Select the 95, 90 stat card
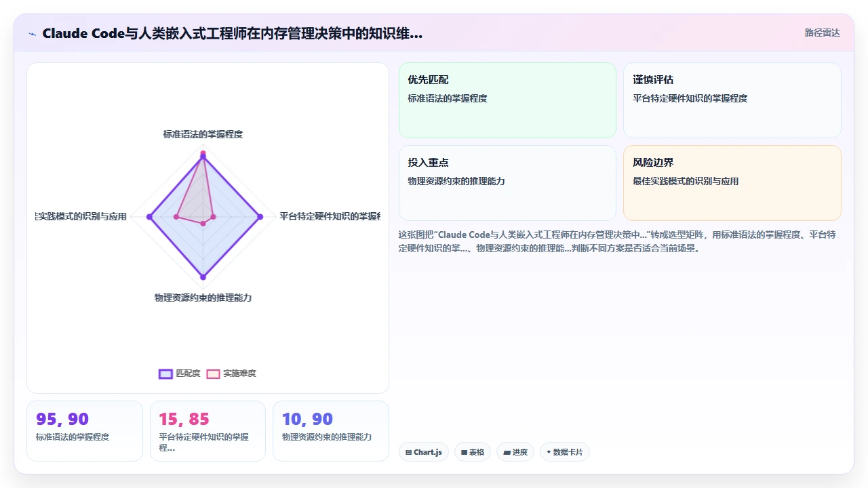This screenshot has width=868, height=488. pyautogui.click(x=85, y=431)
